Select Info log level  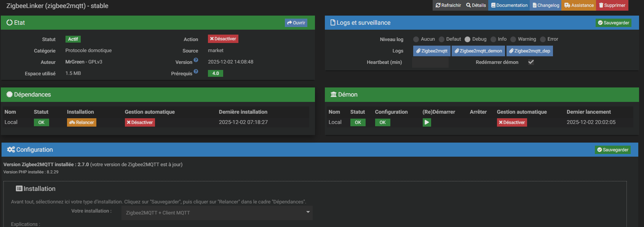pos(493,39)
